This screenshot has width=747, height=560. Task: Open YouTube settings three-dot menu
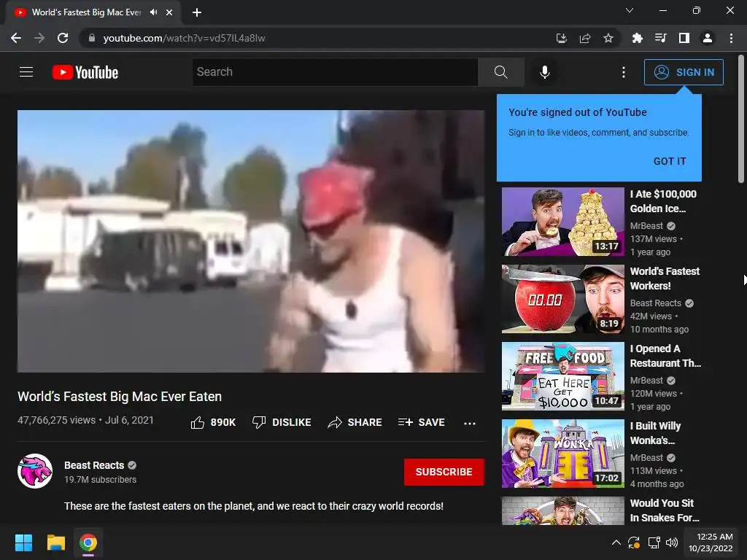click(x=623, y=72)
